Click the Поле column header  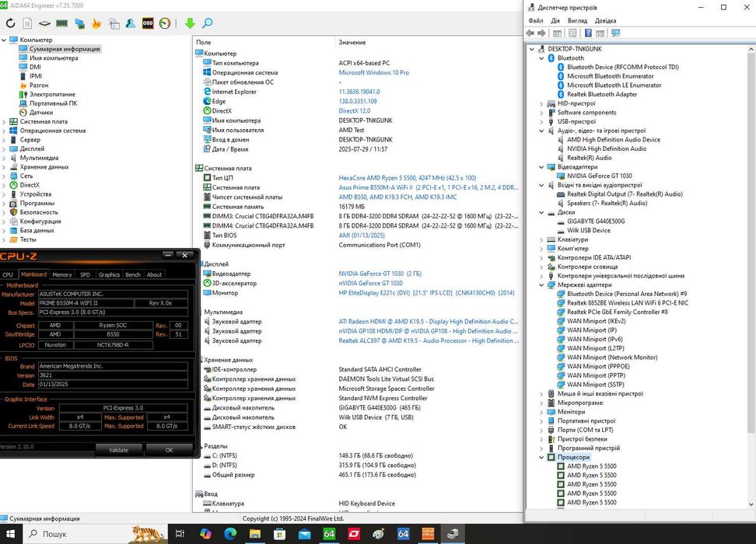[204, 43]
